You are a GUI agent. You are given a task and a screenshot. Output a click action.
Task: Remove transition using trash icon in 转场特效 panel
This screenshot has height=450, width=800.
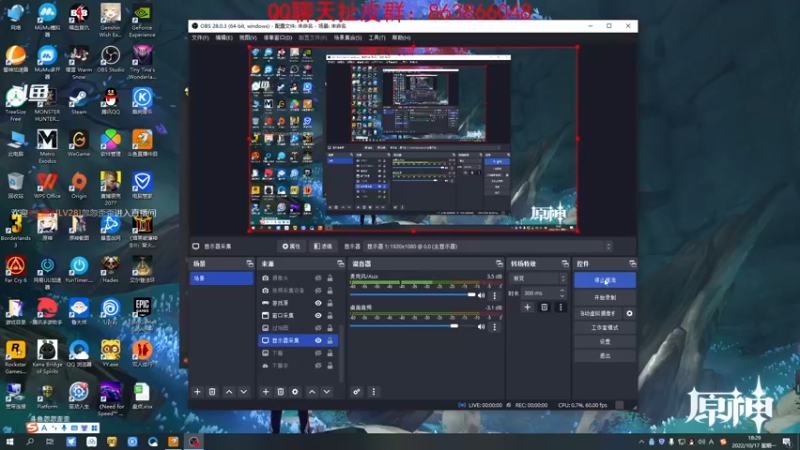point(544,307)
